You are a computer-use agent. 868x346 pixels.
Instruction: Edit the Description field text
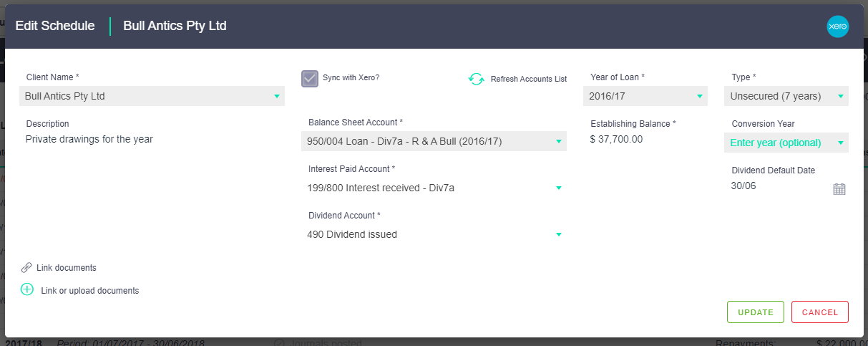click(x=89, y=139)
